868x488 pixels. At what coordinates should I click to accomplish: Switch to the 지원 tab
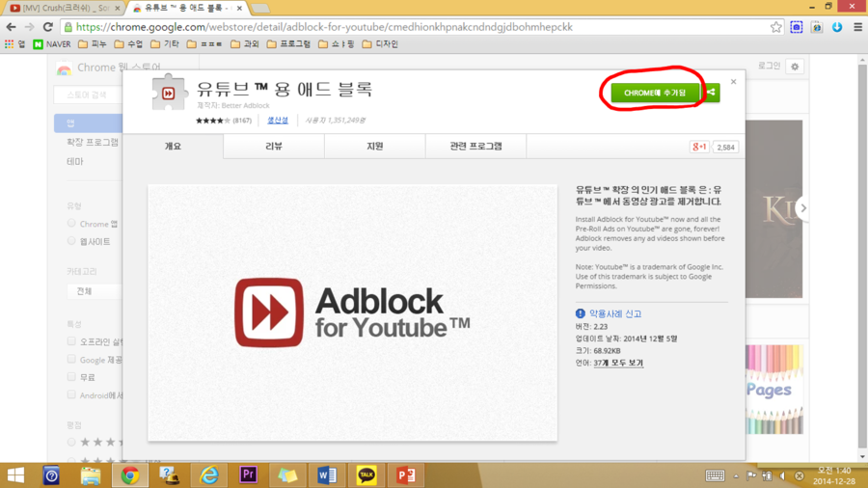click(x=375, y=146)
